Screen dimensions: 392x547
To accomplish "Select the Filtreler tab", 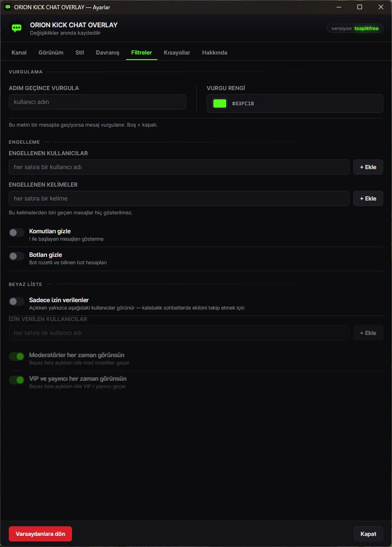I will click(x=142, y=53).
